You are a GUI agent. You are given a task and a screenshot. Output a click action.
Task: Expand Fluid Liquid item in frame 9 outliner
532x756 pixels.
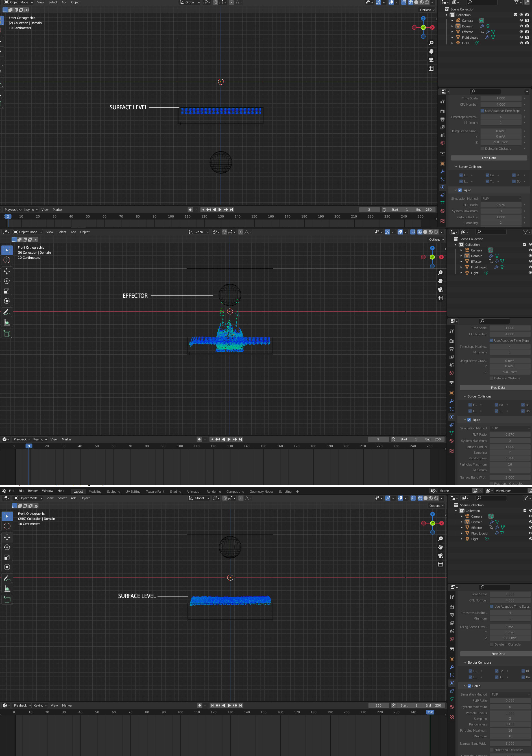pos(462,267)
